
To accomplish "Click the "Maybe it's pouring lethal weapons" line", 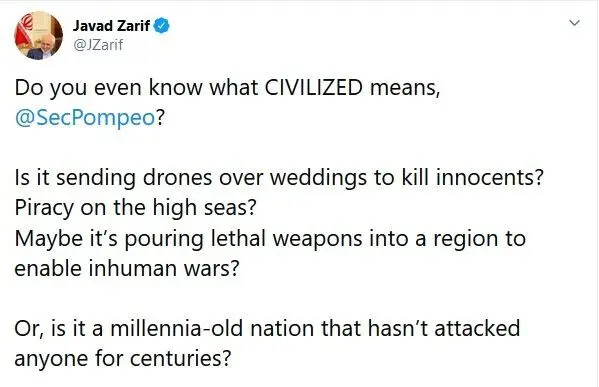I will (x=270, y=238).
